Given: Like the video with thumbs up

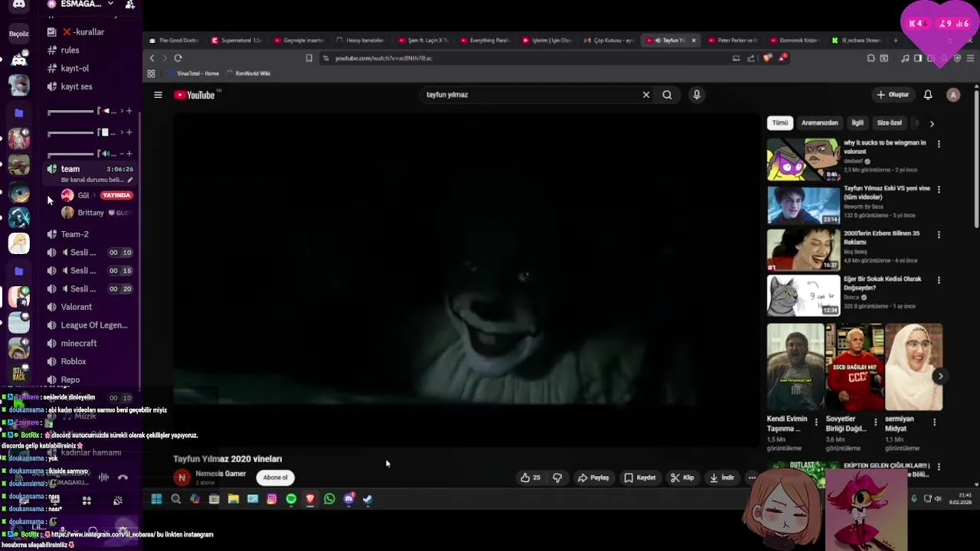Looking at the screenshot, I should pyautogui.click(x=531, y=478).
